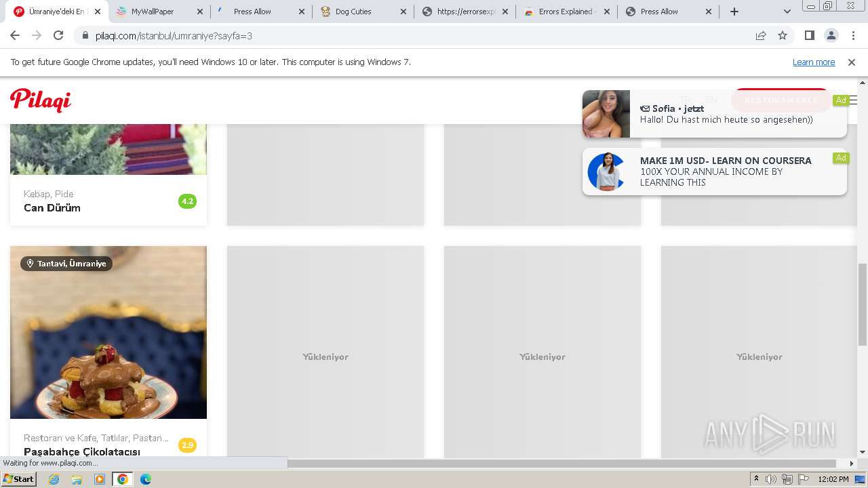Switch to the last Press Allow tab
868x488 pixels.
(x=668, y=12)
